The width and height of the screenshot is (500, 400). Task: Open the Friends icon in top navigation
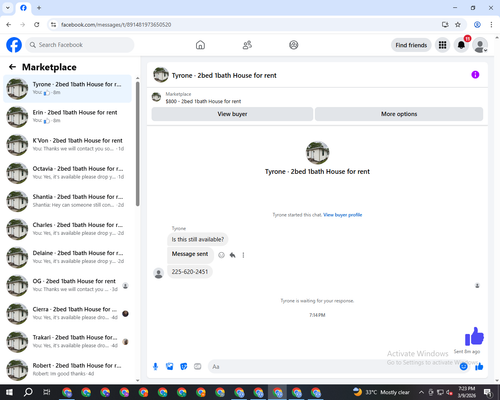(247, 45)
